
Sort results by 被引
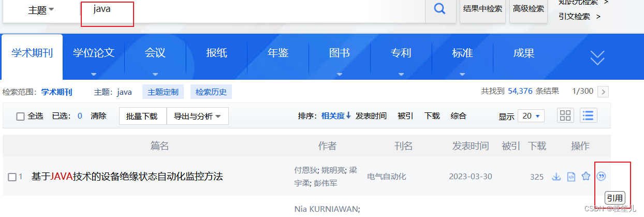405,116
